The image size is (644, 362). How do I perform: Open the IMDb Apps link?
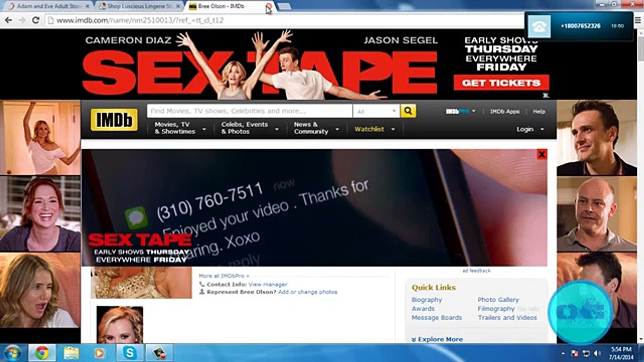504,112
